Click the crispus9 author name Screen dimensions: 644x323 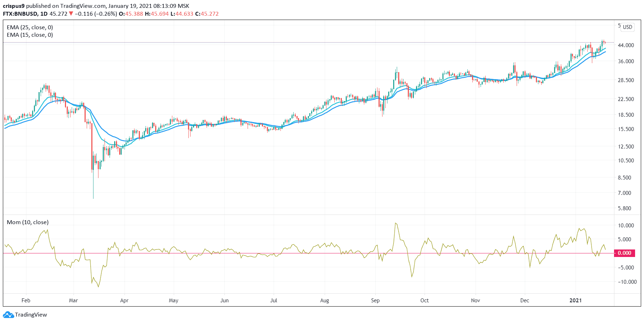tap(14, 6)
